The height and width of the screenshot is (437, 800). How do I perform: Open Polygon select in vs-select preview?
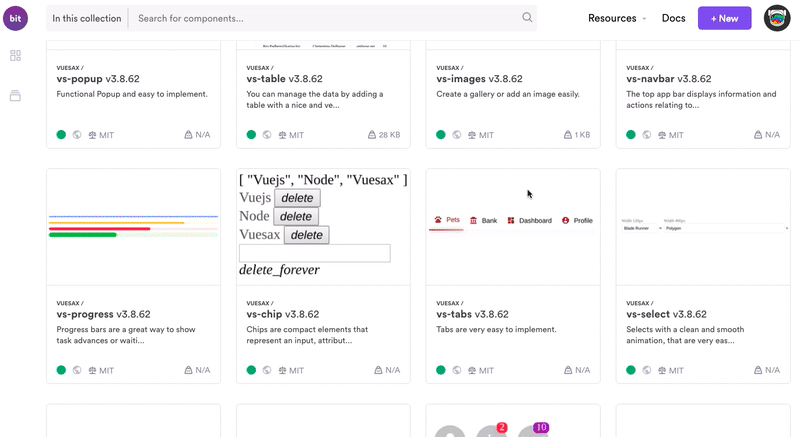click(x=726, y=228)
